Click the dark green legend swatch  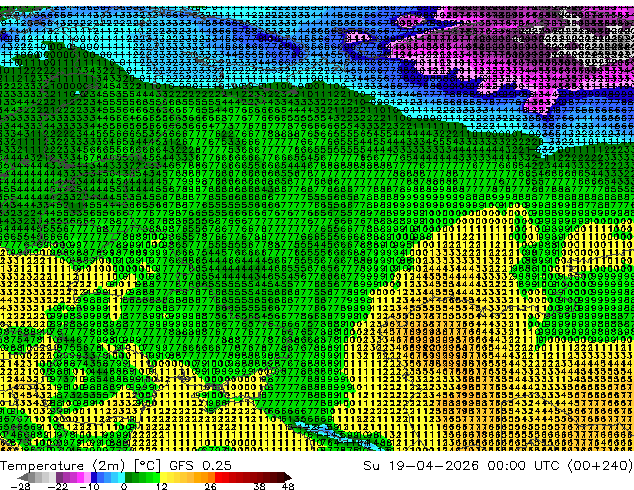click(129, 477)
